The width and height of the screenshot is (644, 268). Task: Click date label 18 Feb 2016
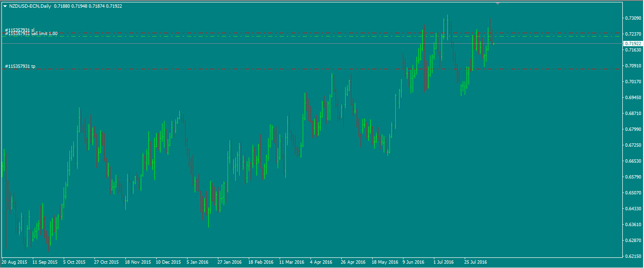click(x=261, y=262)
